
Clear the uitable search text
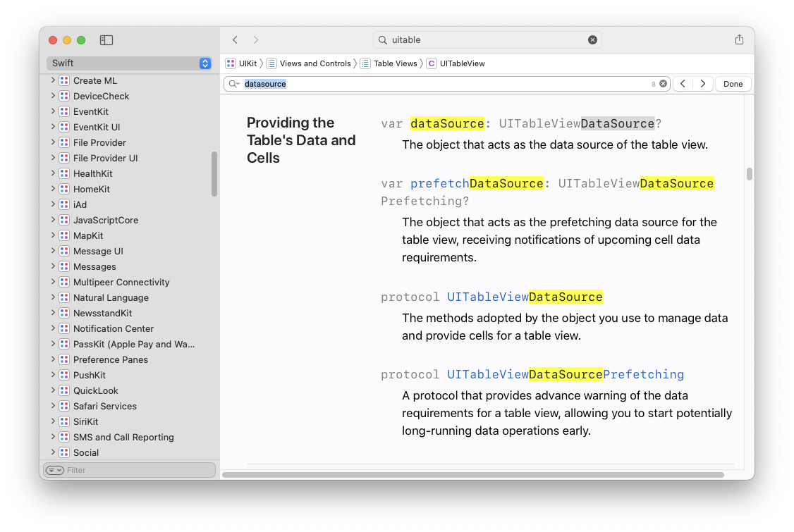[592, 40]
